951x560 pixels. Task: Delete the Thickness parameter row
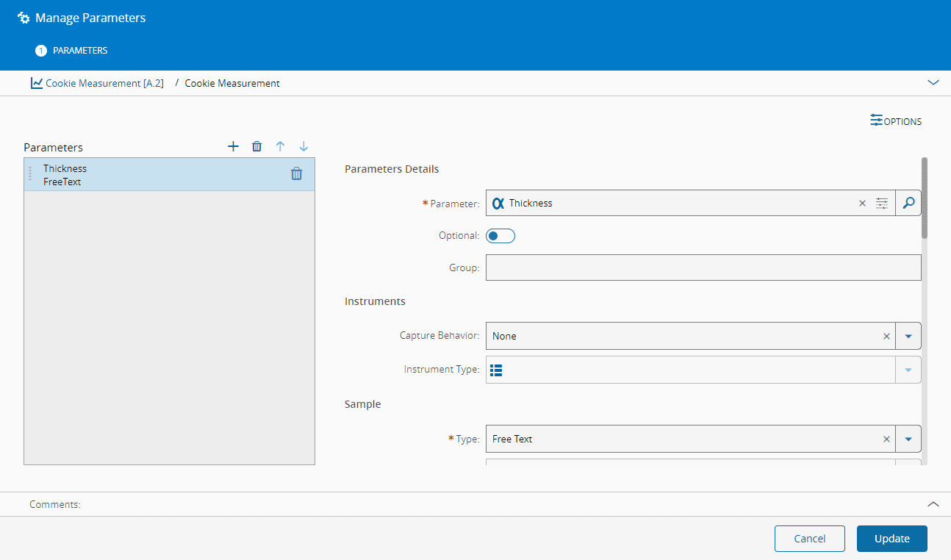click(x=296, y=174)
